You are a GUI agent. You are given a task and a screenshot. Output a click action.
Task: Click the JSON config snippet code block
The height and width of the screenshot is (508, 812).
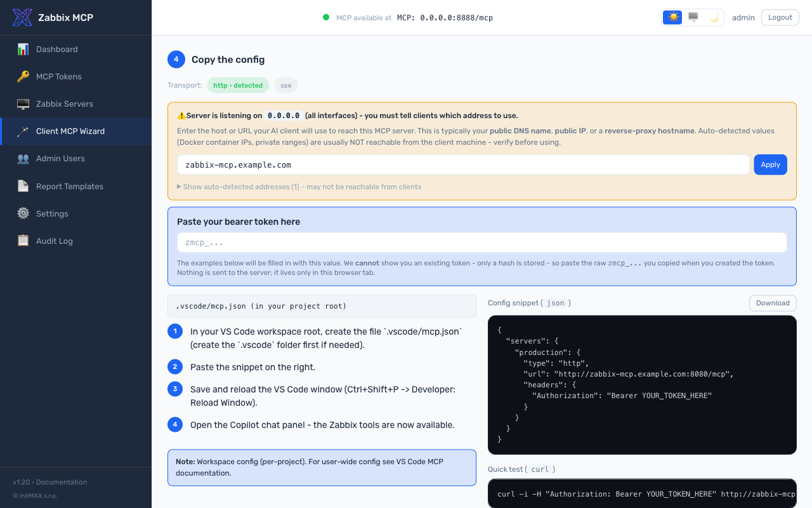[x=642, y=385]
